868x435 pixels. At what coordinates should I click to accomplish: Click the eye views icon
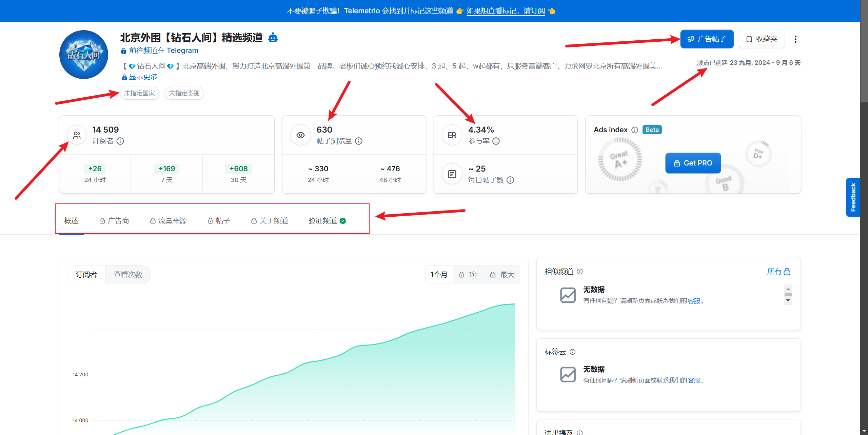point(300,135)
